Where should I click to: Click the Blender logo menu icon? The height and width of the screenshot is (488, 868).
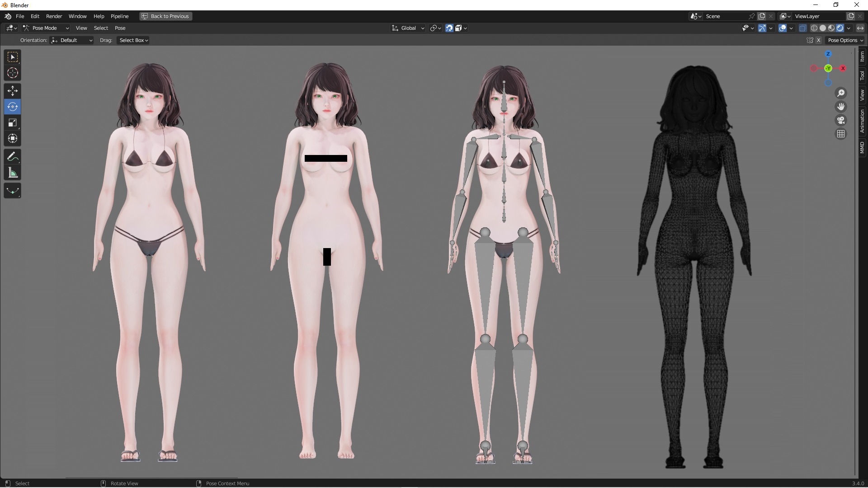click(8, 16)
